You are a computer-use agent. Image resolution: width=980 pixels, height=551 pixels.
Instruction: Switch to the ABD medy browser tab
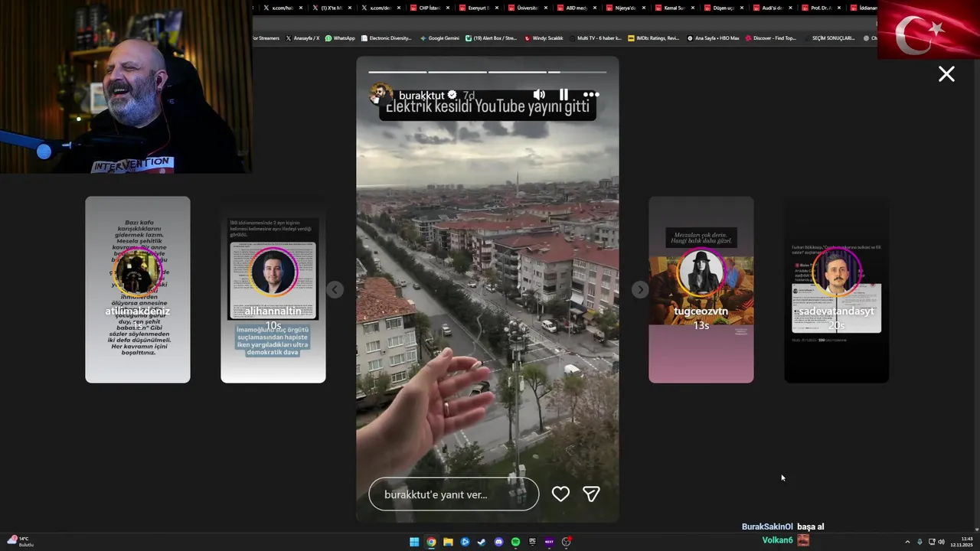coord(577,8)
